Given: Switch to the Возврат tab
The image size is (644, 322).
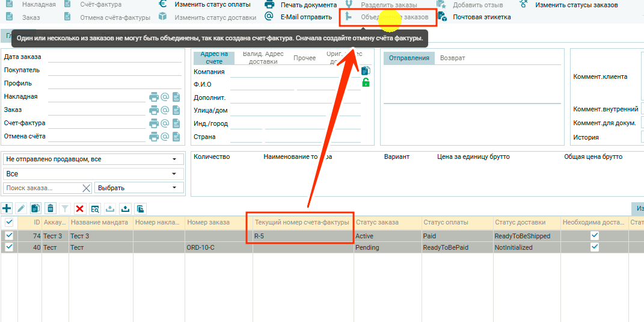Looking at the screenshot, I should click(452, 58).
